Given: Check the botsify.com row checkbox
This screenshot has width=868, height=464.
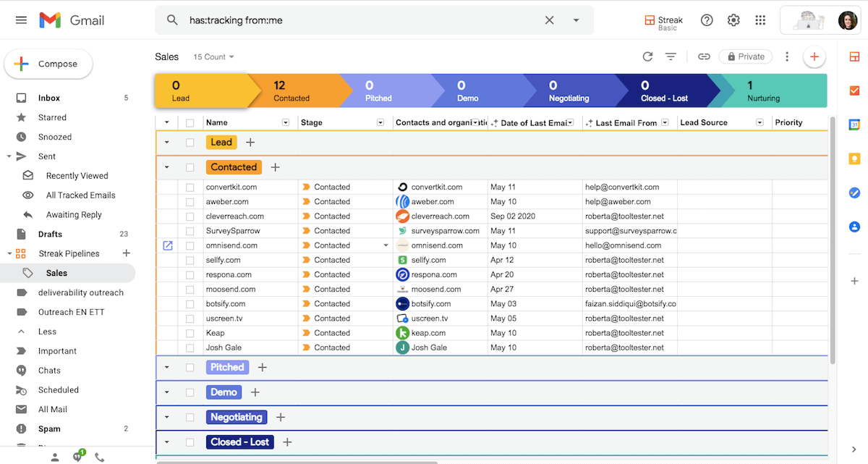Looking at the screenshot, I should point(190,304).
